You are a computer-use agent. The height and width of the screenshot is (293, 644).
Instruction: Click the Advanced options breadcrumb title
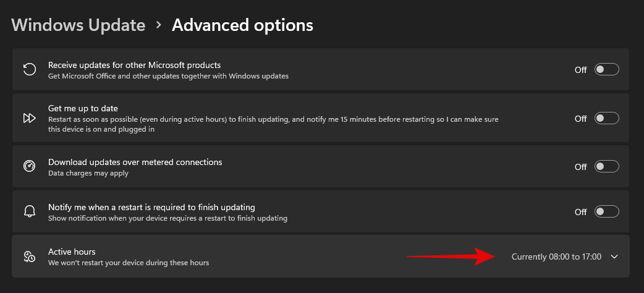(x=242, y=25)
